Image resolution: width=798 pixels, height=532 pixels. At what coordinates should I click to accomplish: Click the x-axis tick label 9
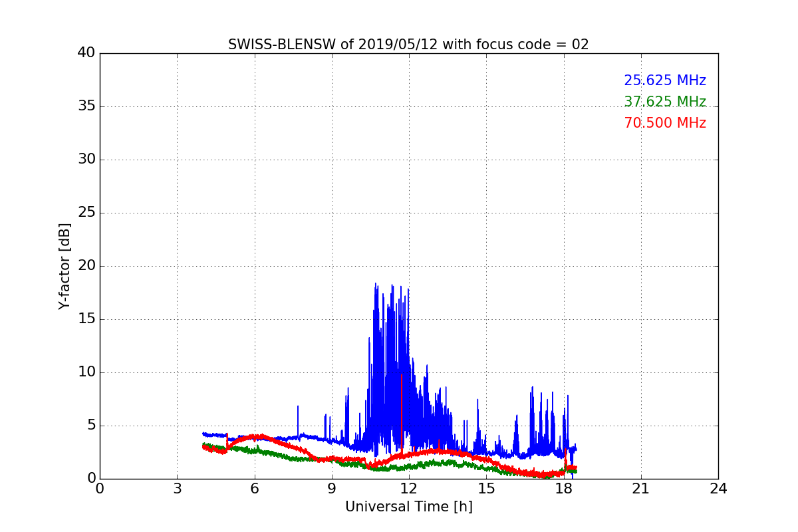click(332, 489)
